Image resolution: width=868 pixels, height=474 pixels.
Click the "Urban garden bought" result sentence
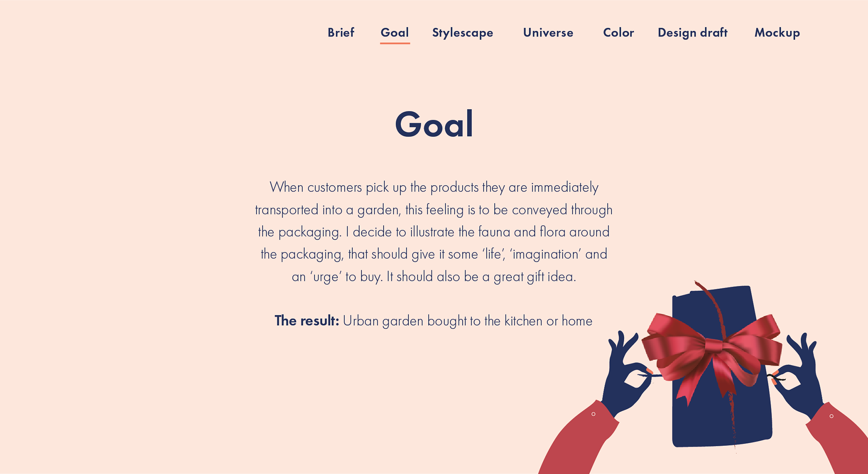(467, 321)
